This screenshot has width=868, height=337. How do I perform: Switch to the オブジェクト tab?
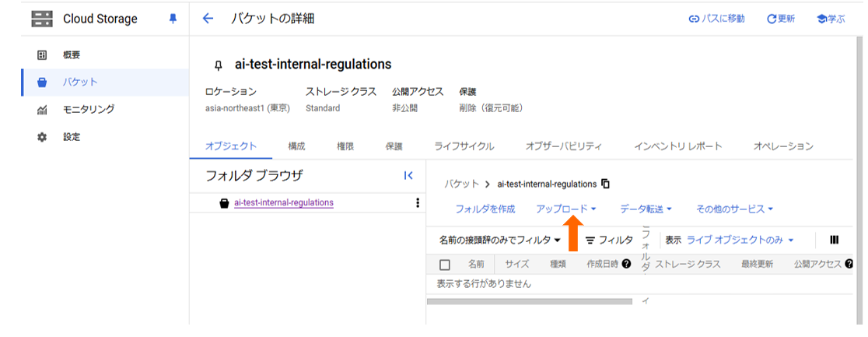[231, 146]
